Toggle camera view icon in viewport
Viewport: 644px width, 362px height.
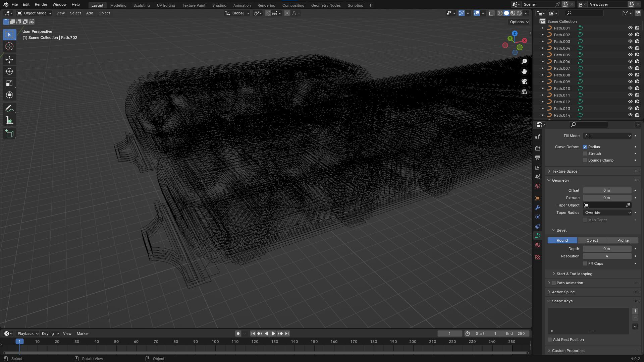[524, 81]
